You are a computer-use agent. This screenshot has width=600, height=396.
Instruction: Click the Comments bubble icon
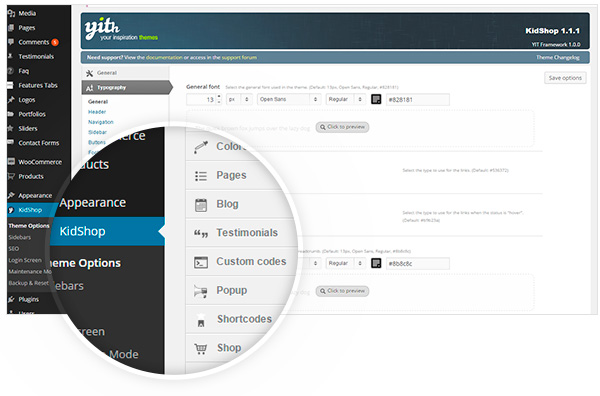(11, 42)
